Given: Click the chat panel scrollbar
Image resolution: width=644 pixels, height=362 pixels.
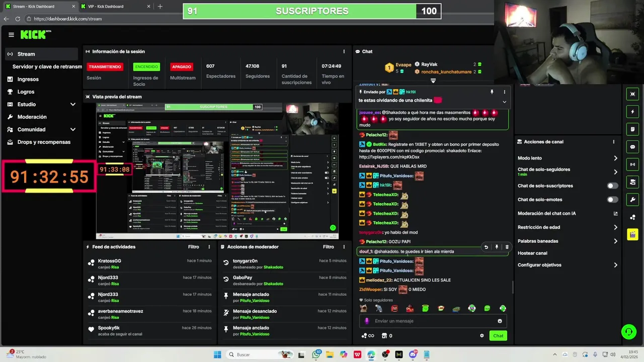Looking at the screenshot, I should click(x=513, y=287).
